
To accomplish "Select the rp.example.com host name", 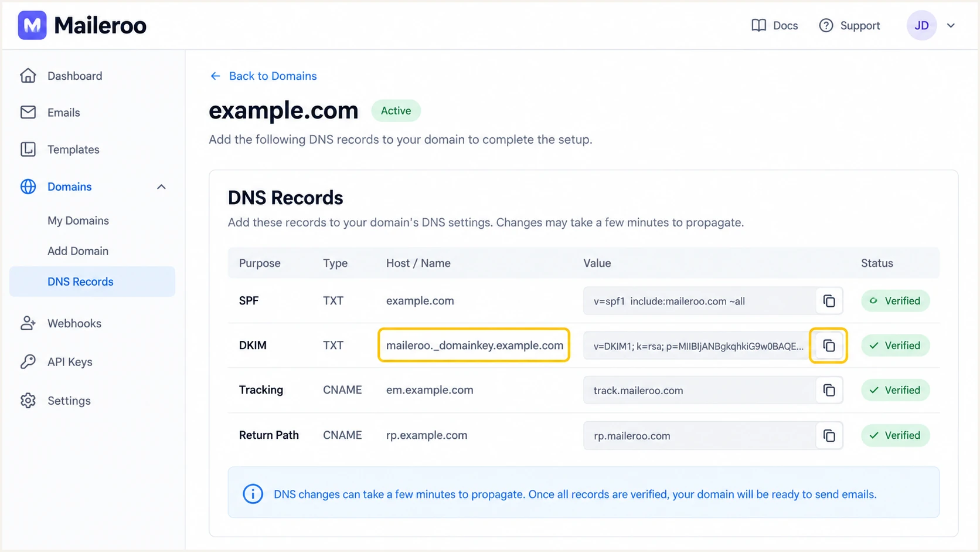I will 427,435.
